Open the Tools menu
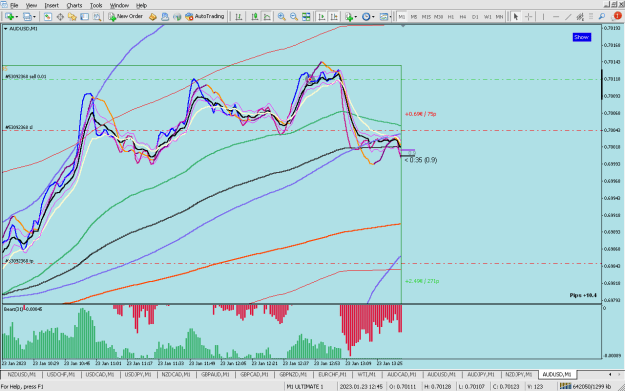The width and height of the screenshot is (625, 391). tap(96, 6)
